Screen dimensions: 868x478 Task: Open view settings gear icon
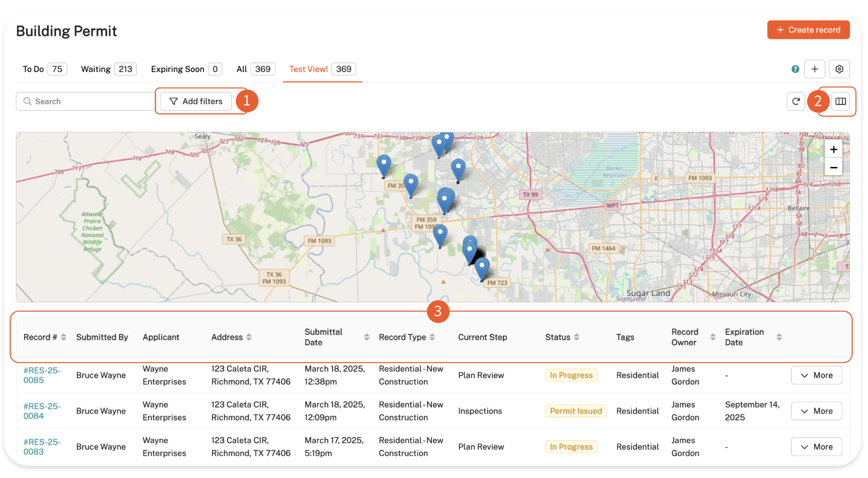(839, 69)
